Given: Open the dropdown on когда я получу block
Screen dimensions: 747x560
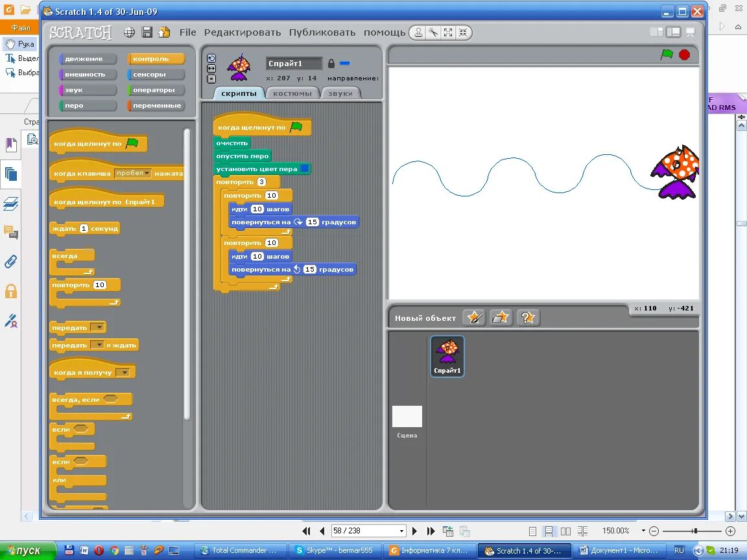Looking at the screenshot, I should coord(122,373).
